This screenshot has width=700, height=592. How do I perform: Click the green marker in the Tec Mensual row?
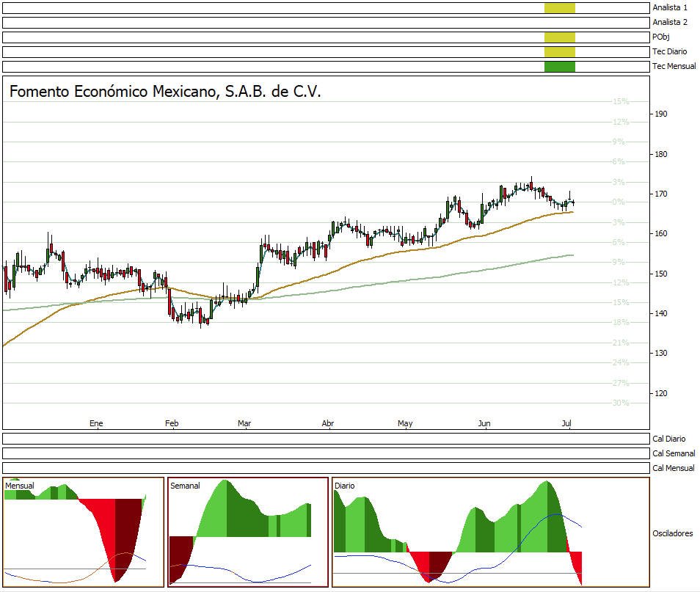pyautogui.click(x=559, y=67)
